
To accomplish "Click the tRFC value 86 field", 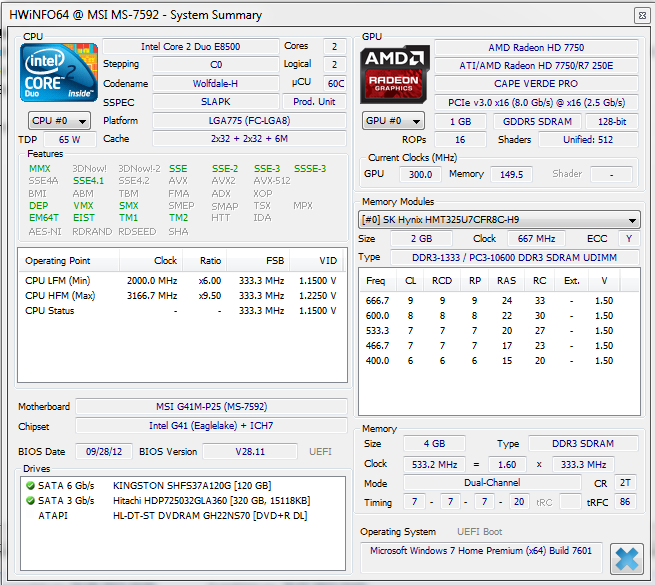I will [x=625, y=502].
